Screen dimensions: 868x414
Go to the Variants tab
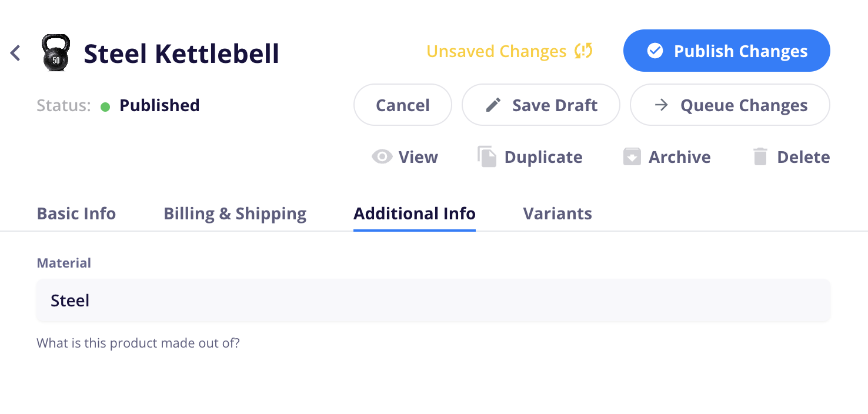[557, 213]
